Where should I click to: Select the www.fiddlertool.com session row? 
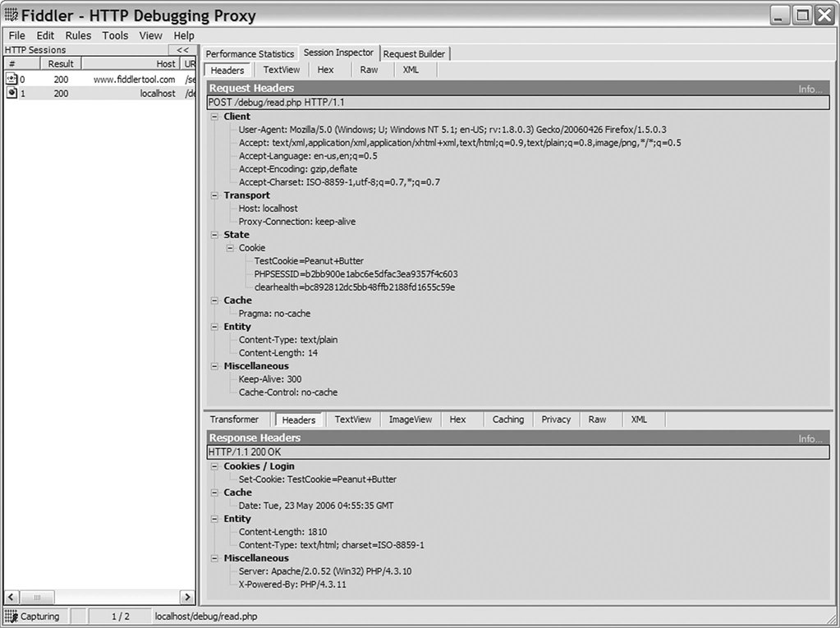coord(100,80)
